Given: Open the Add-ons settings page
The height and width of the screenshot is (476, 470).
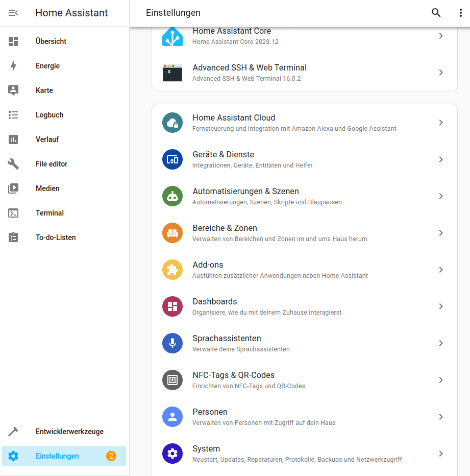Looking at the screenshot, I should (x=305, y=270).
